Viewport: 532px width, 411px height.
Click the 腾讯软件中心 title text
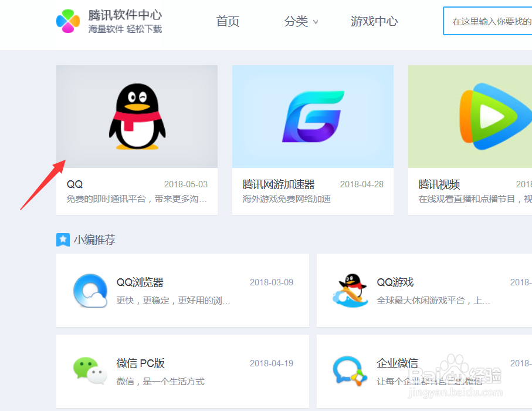(x=125, y=15)
